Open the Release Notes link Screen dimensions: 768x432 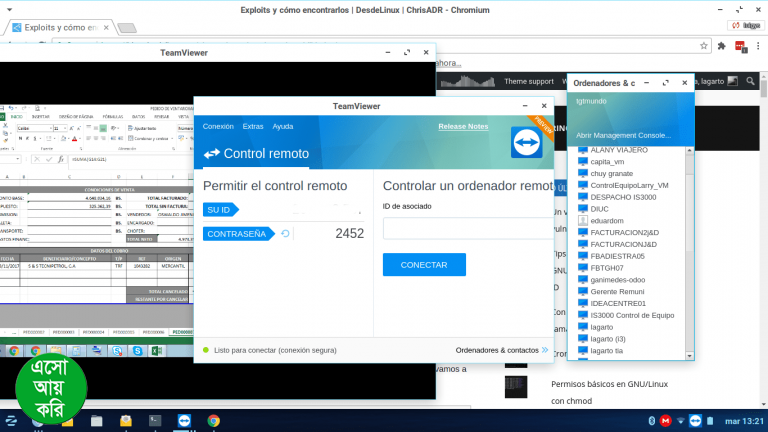(x=463, y=127)
